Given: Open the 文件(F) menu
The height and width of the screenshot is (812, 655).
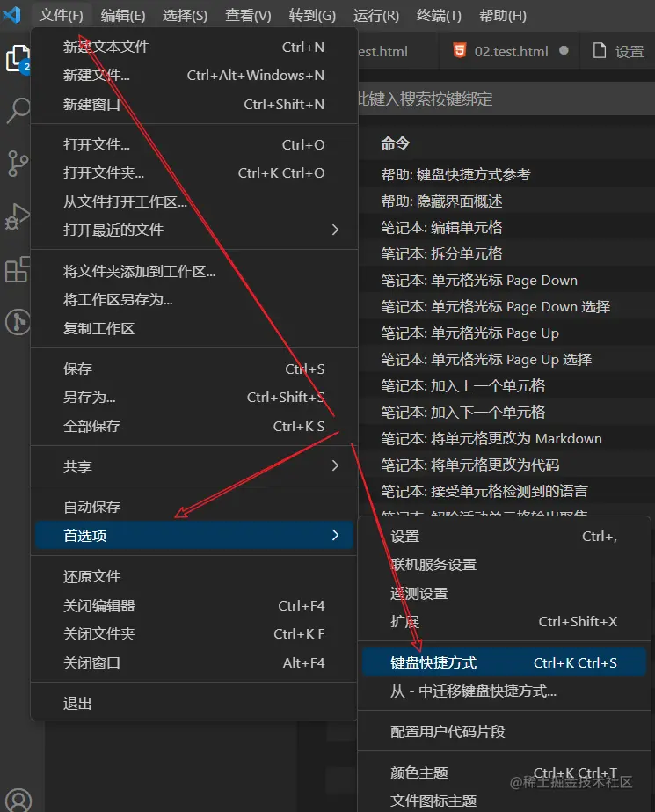Looking at the screenshot, I should [61, 16].
